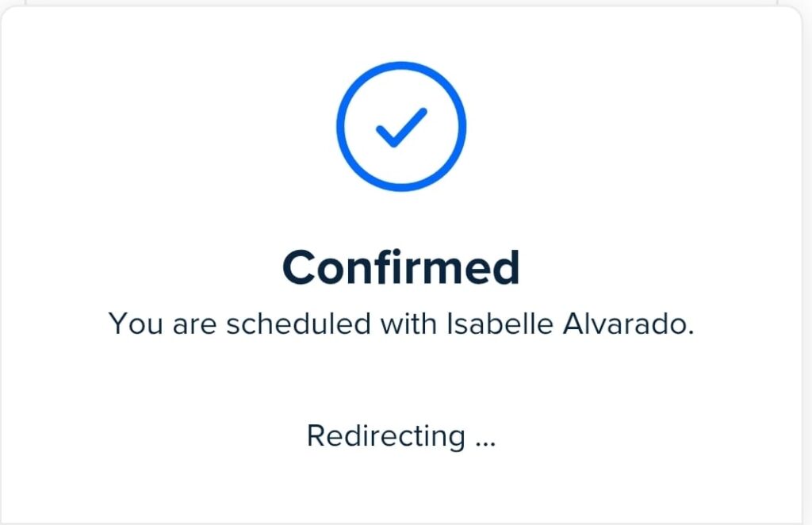Viewport: 812px width, 525px height.
Task: Select the Confirmed heading
Action: coord(401,268)
